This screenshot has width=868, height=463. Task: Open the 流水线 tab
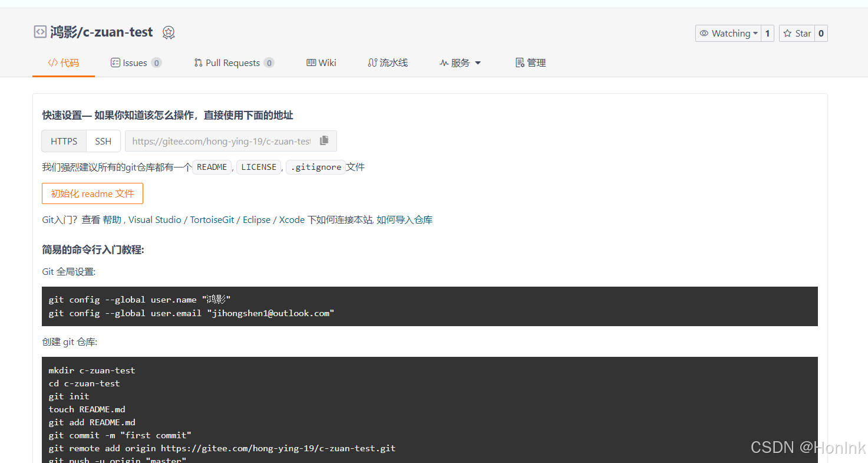click(x=388, y=63)
